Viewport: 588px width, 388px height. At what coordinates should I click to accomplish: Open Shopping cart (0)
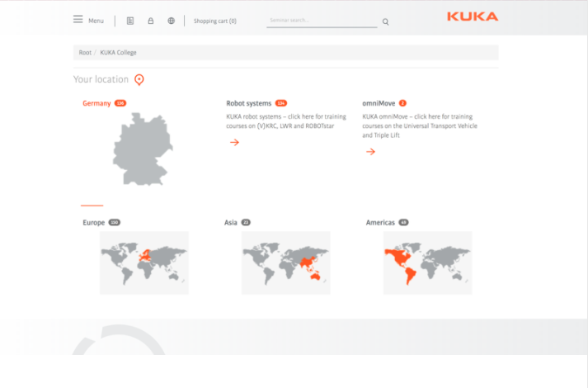[x=215, y=21]
